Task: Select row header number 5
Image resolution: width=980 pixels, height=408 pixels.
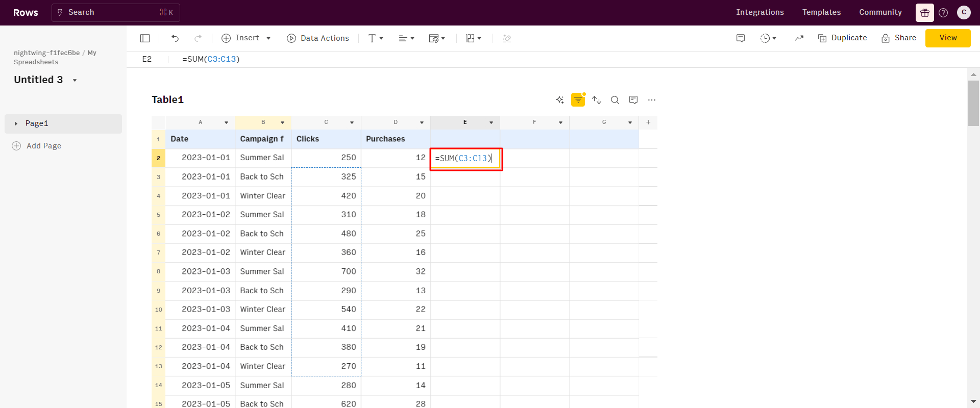Action: [x=158, y=215]
